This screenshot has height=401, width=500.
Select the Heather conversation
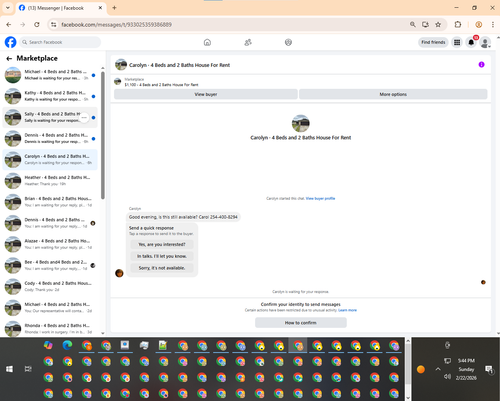(50, 181)
